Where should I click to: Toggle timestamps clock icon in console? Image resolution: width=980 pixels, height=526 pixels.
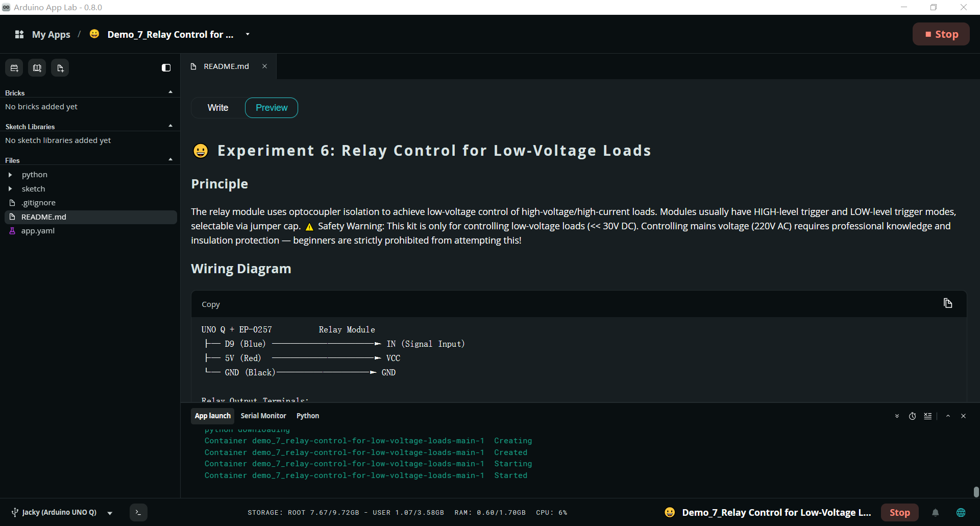point(913,416)
